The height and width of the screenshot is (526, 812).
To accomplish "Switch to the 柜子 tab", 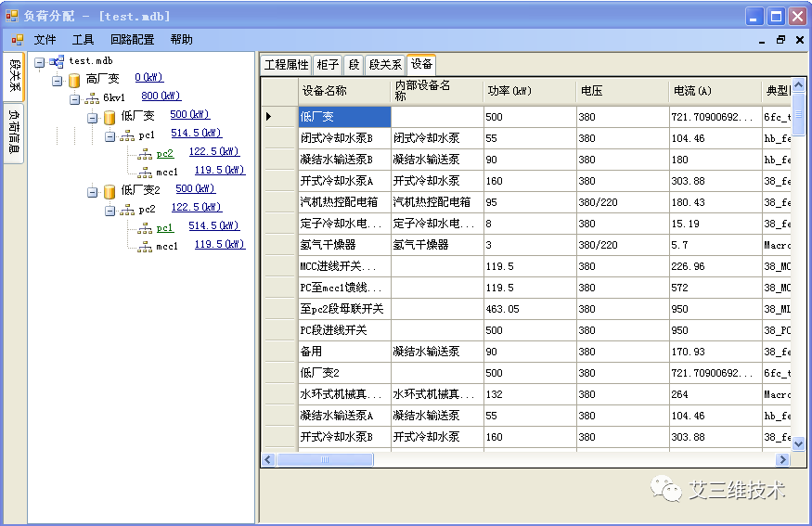I will point(328,65).
